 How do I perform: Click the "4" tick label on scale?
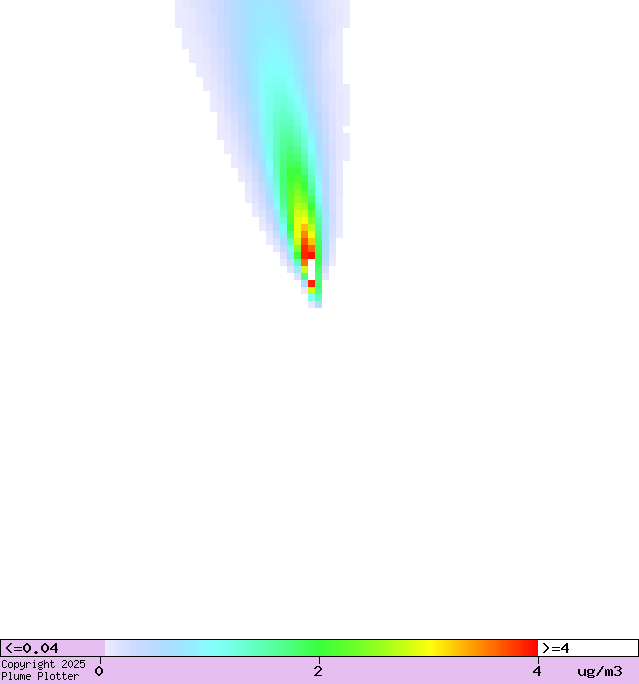537,671
